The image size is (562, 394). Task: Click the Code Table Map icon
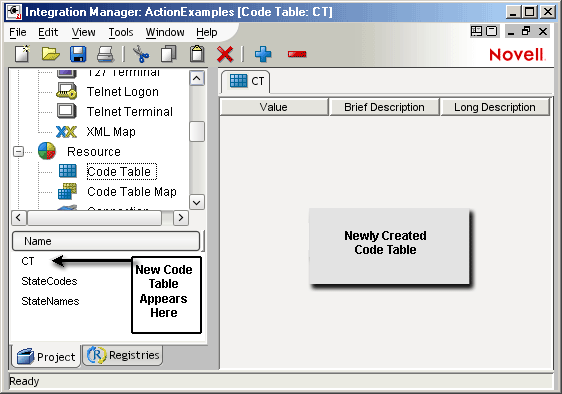click(67, 191)
